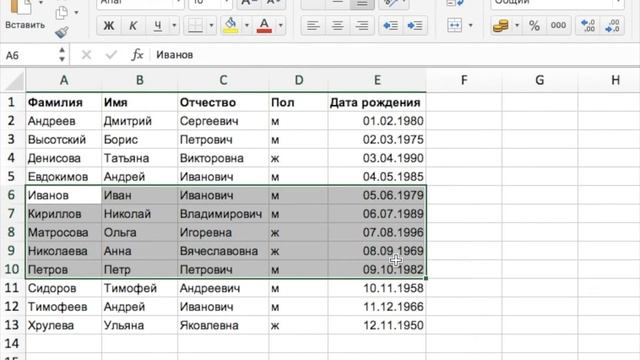Select cell containing Высотский
This screenshot has width=640, height=360.
(64, 140)
